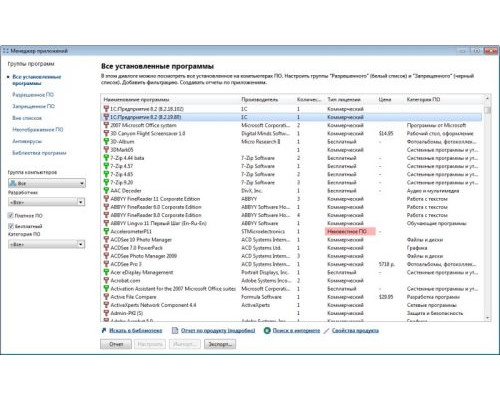Click the vertical scrollbar thumb

pyautogui.click(x=487, y=109)
